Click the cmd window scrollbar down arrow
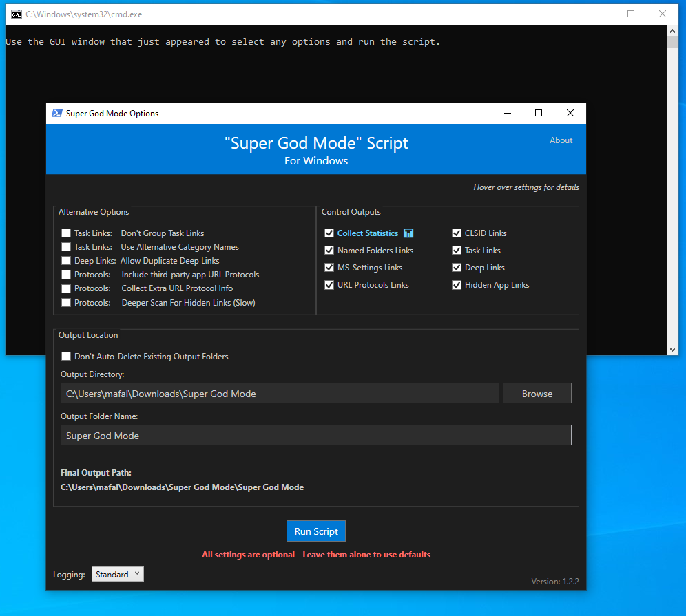 tap(672, 350)
